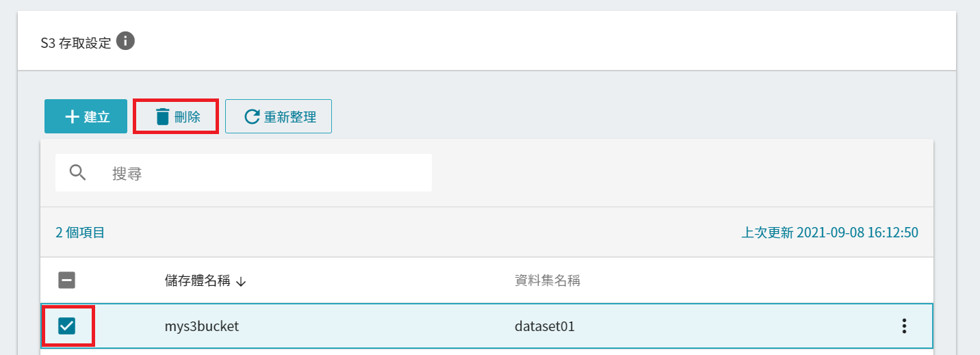980x355 pixels.
Task: Click the magnifier search icon
Action: [78, 172]
